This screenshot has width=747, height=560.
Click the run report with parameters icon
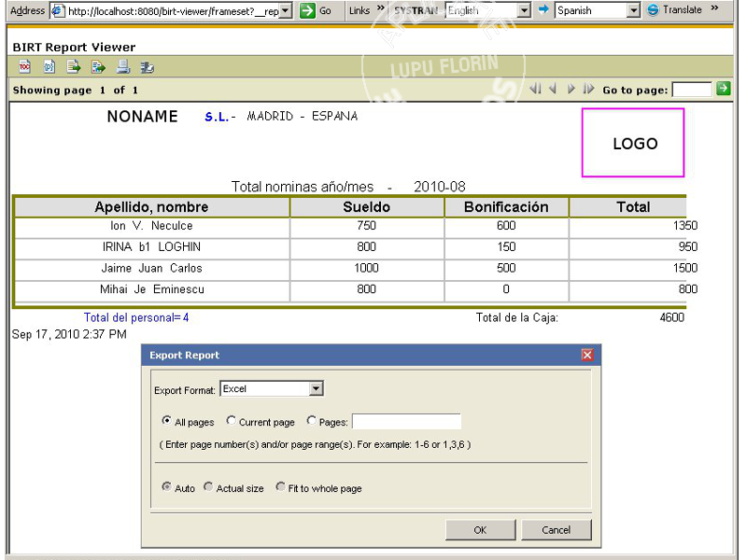click(x=49, y=66)
